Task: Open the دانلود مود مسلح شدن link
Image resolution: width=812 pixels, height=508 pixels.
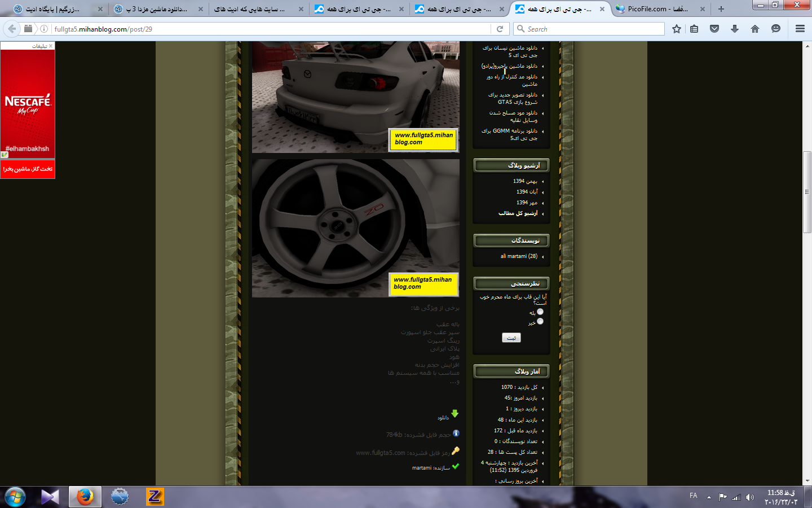Action: [513, 116]
